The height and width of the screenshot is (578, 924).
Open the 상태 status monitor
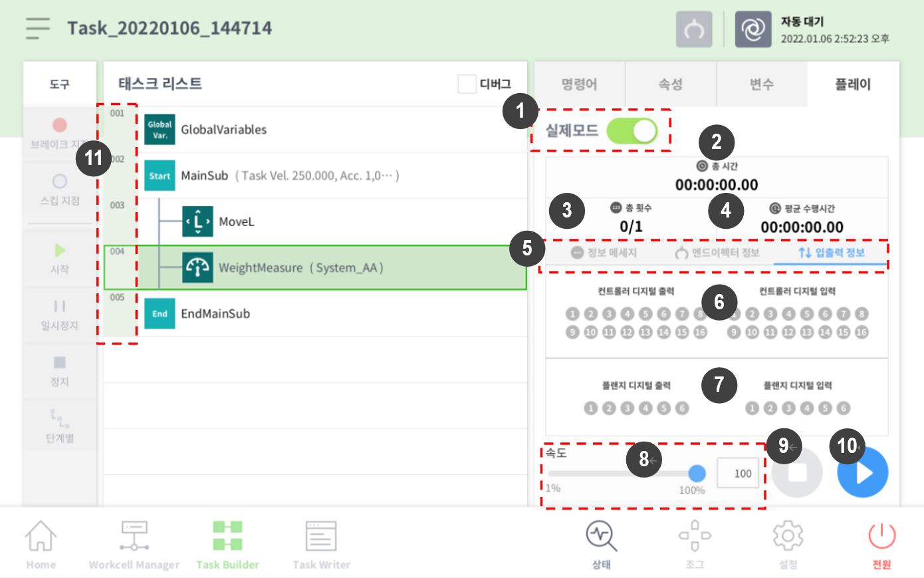coord(601,545)
